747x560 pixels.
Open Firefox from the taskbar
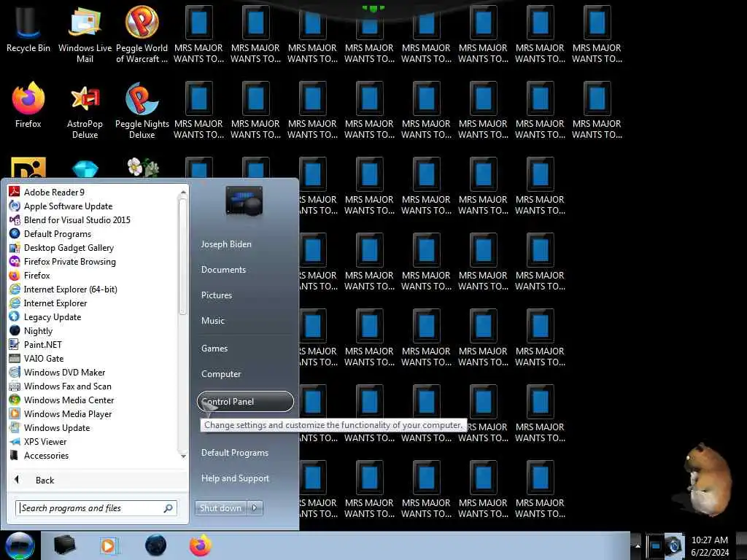[x=201, y=545]
